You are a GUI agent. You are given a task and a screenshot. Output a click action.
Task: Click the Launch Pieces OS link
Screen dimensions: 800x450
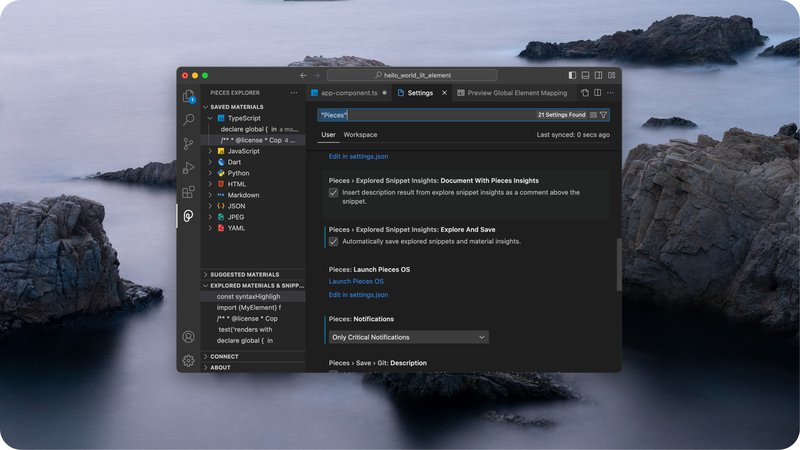tap(356, 282)
